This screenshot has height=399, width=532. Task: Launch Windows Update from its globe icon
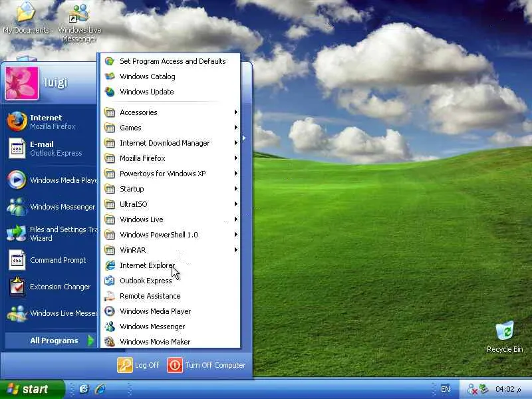(x=110, y=92)
